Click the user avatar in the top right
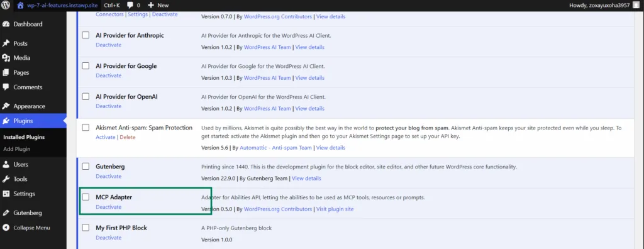 coord(636,5)
